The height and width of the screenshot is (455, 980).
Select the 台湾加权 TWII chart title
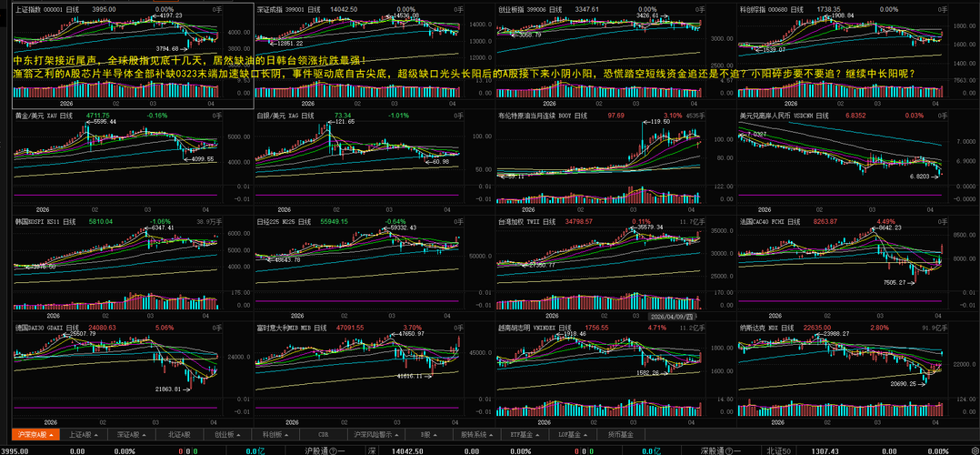(x=527, y=221)
